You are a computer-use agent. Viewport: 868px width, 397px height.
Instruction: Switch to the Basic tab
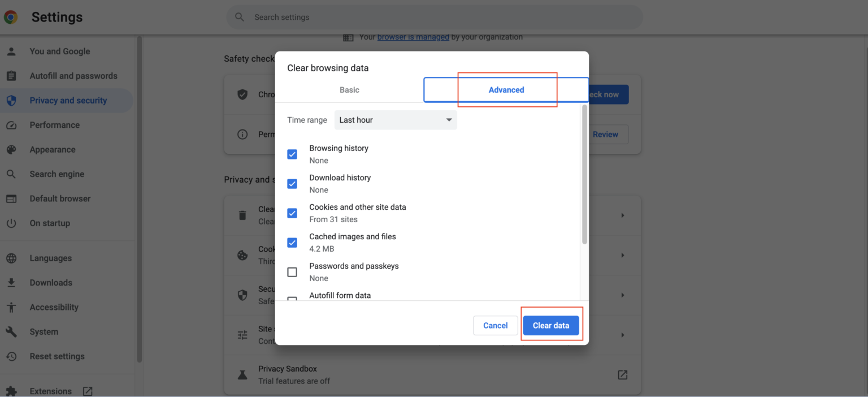tap(349, 89)
